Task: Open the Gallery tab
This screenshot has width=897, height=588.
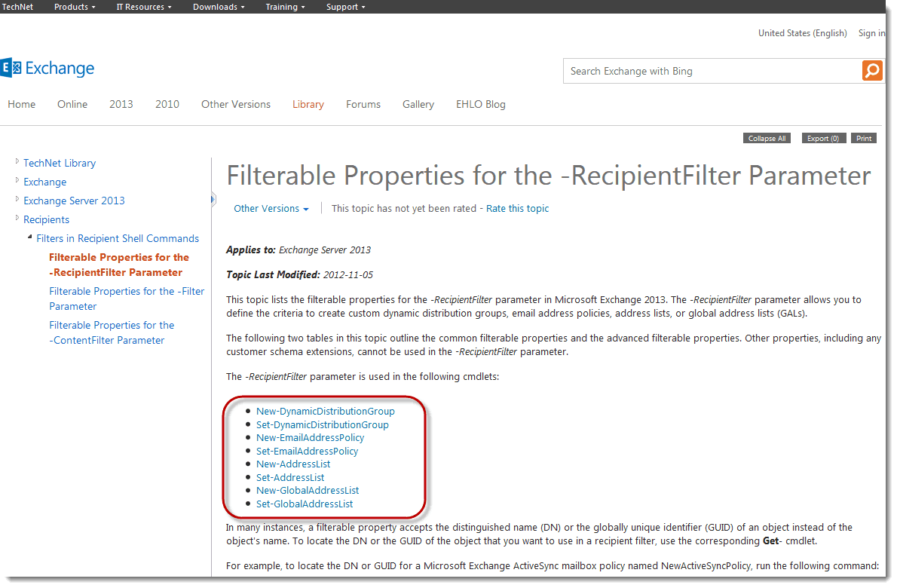Action: click(x=418, y=104)
